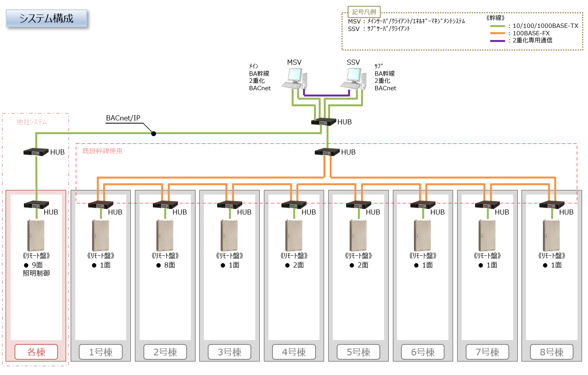
Task: Click the 2面 count in 5号棟
Action: coord(363,265)
